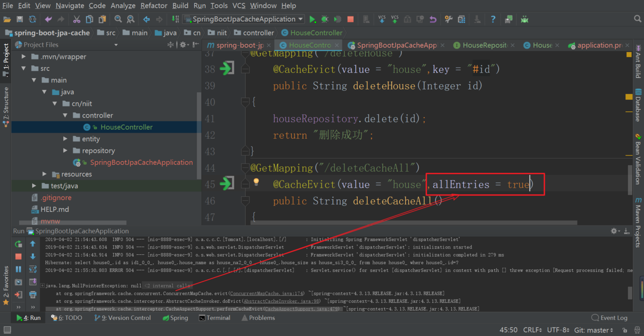Toggle the Bean Validation tool window
644x336 pixels.
[638, 159]
